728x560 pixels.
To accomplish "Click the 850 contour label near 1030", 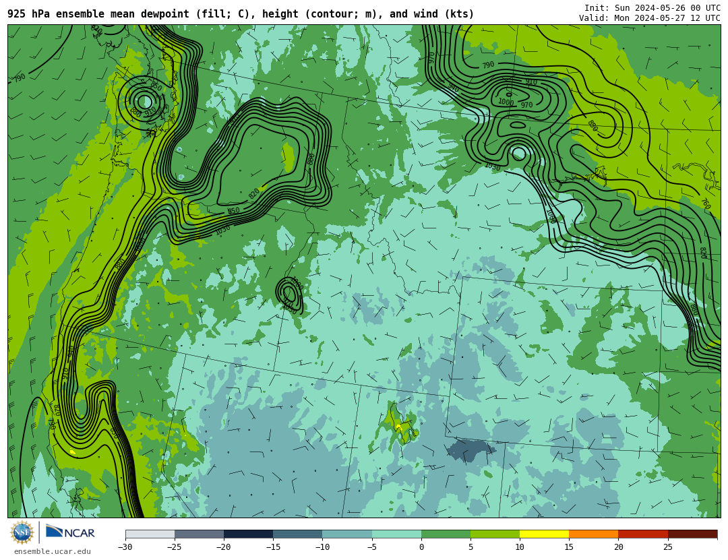I will coord(233,211).
